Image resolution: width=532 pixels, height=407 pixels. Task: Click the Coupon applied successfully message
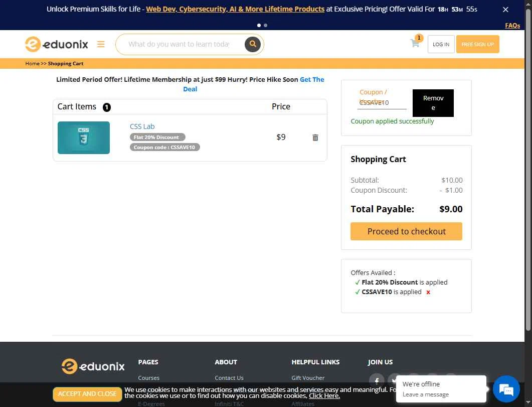[x=392, y=121]
